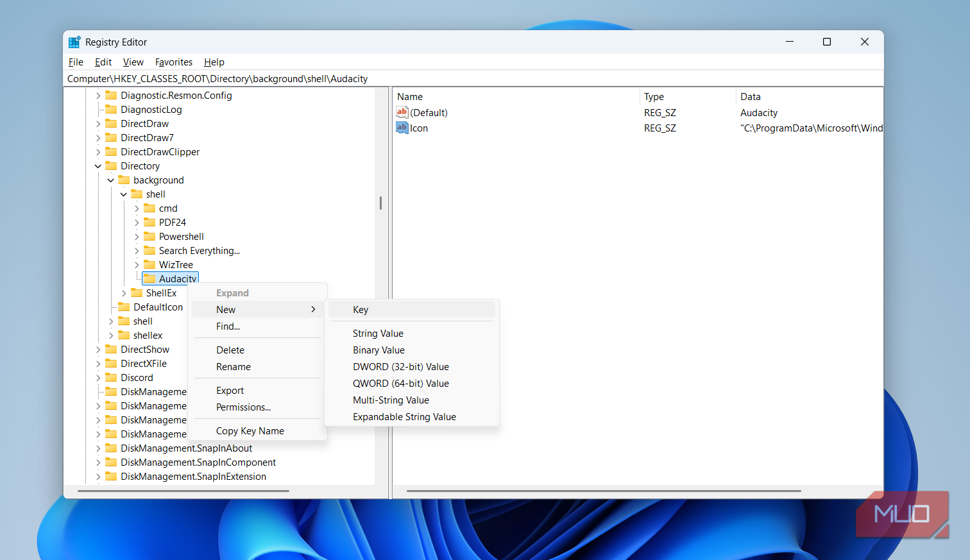Click the DirectDrawClipper folder icon
The image size is (970, 560).
click(x=111, y=151)
